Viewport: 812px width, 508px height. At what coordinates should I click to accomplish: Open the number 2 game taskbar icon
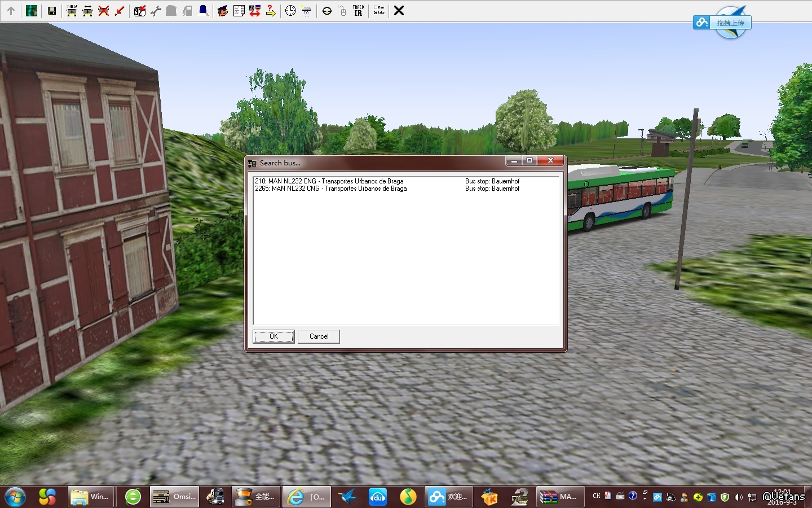tap(520, 497)
